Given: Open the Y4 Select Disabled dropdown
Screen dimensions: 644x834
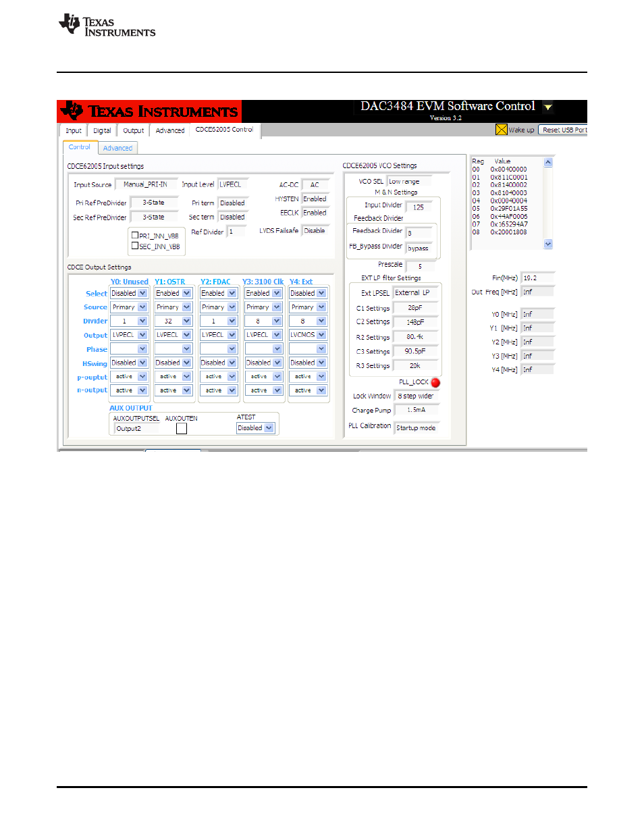Looking at the screenshot, I should pos(308,293).
